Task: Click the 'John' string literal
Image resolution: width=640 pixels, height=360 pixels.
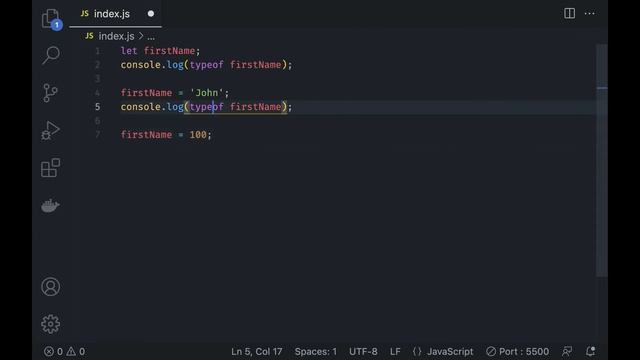Action: click(x=207, y=93)
